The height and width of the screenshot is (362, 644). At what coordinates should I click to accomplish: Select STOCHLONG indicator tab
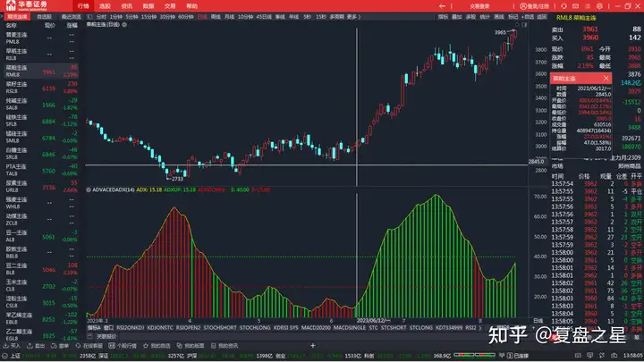pos(255,328)
